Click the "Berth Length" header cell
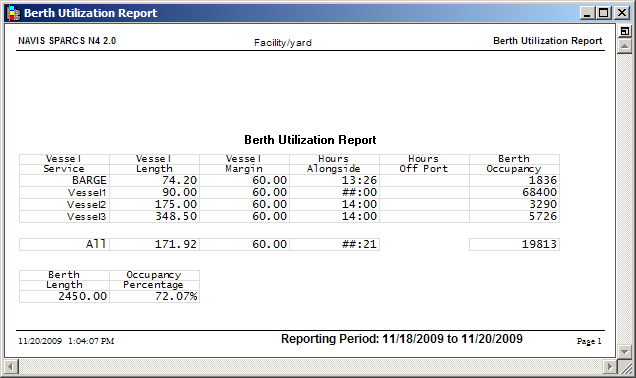 (x=64, y=280)
